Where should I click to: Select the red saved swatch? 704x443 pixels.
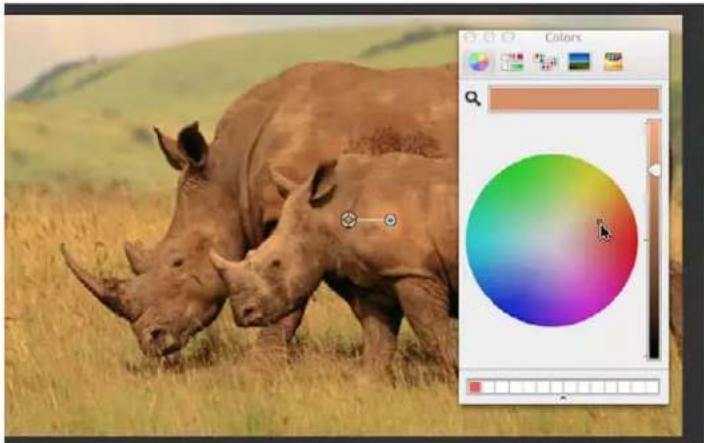coord(475,387)
